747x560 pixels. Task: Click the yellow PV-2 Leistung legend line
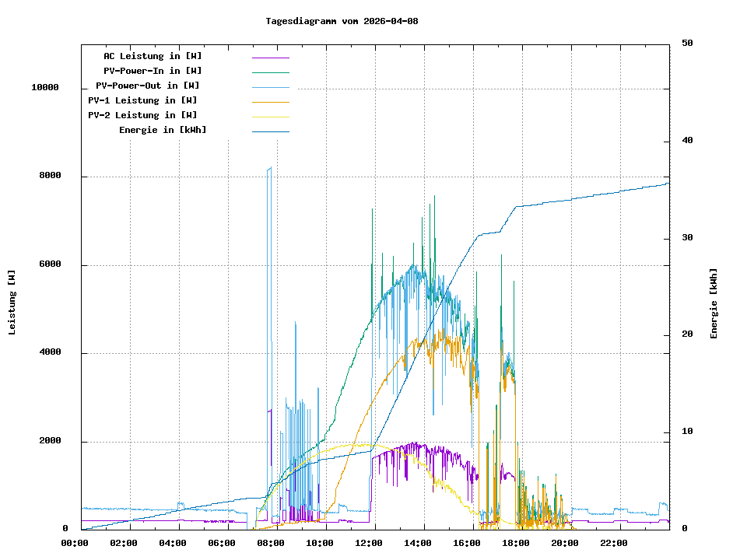[x=270, y=116]
